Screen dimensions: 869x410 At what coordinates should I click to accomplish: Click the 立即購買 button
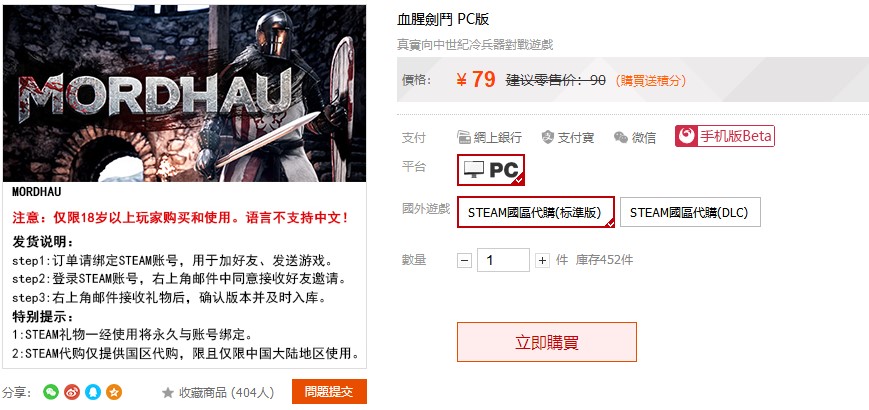(x=547, y=342)
